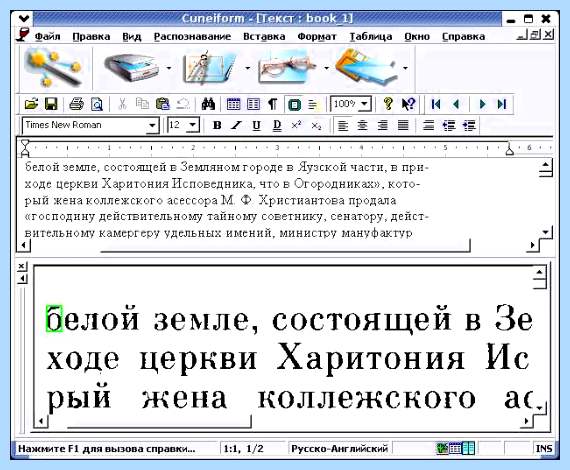Click the context help arrow-question icon
Screen dimensions: 570x470
pyautogui.click(x=409, y=104)
